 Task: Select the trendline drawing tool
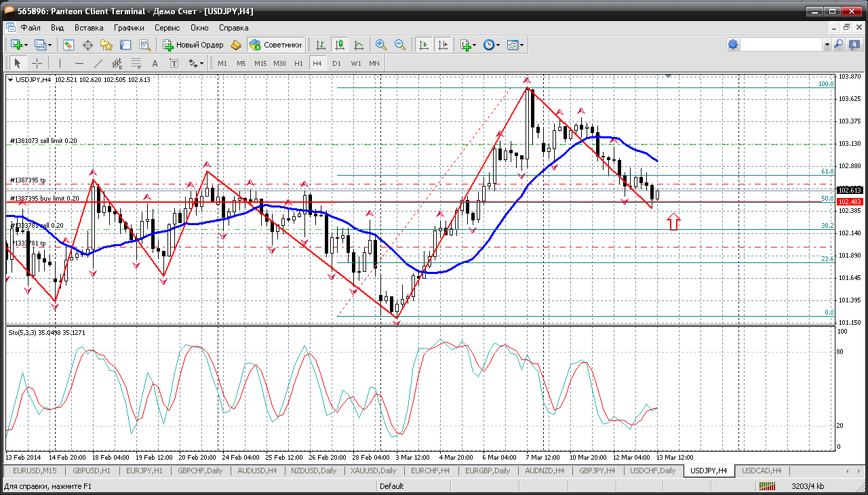(98, 63)
